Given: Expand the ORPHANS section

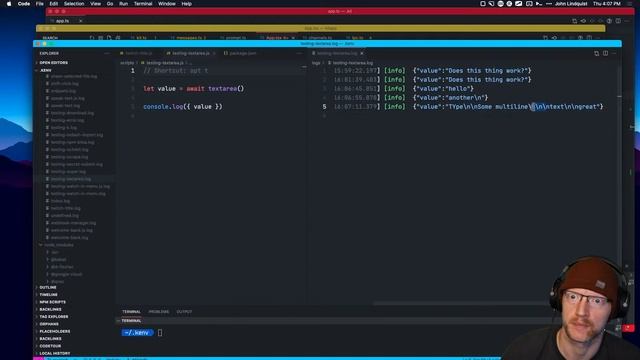Looking at the screenshot, I should tap(49, 324).
